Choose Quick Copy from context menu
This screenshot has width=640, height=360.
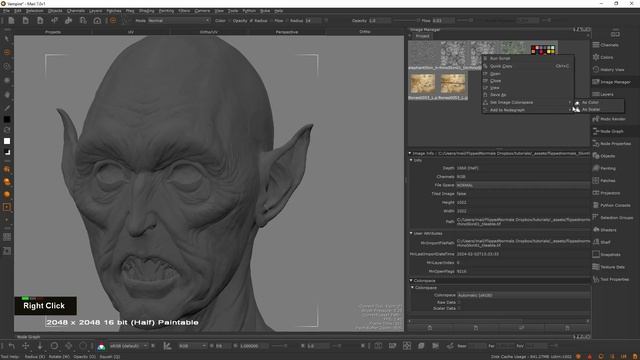pos(527,66)
